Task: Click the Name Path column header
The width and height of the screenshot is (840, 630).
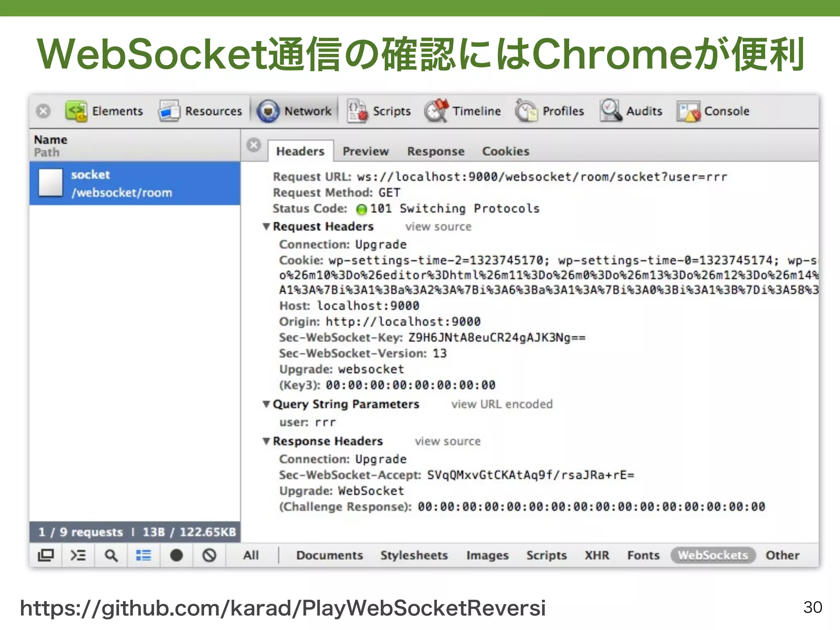Action: (135, 146)
